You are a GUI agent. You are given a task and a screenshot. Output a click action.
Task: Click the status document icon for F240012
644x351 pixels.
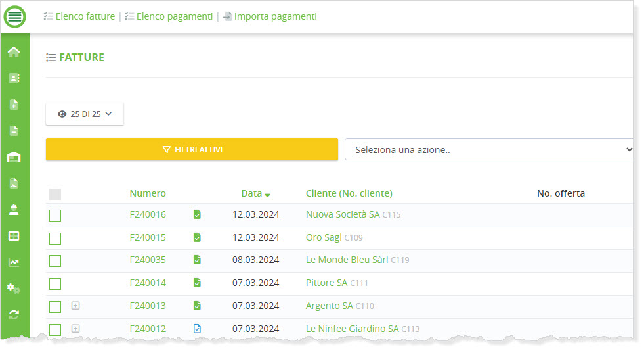click(x=197, y=329)
